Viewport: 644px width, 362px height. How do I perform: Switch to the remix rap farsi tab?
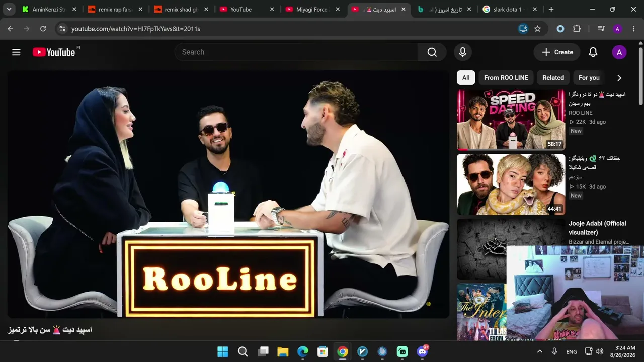point(116,9)
